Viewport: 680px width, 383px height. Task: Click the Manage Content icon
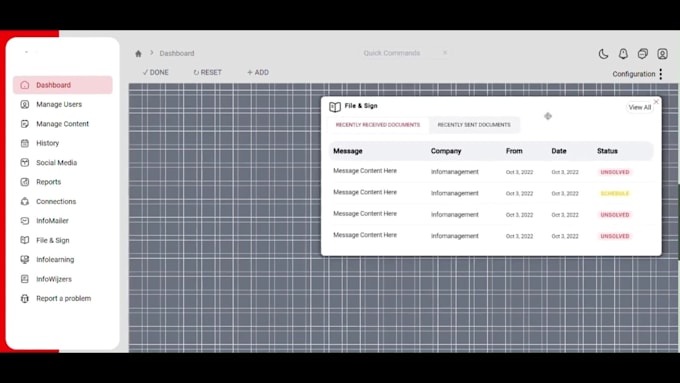[x=25, y=124]
